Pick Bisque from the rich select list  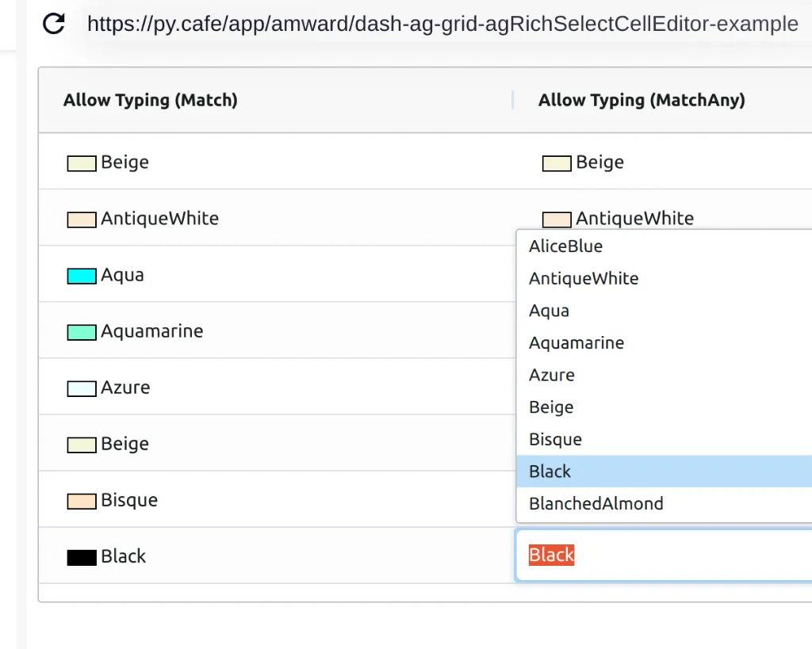(x=555, y=439)
